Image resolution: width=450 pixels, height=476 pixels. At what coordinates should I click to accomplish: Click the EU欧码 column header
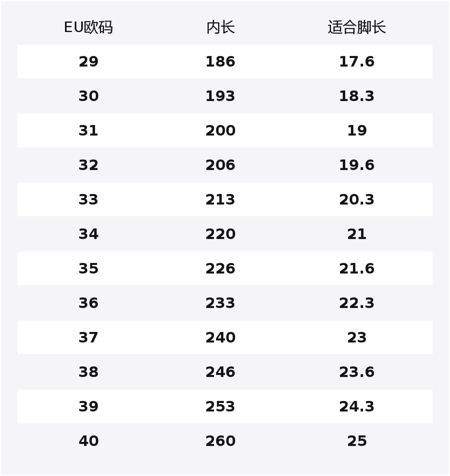pyautogui.click(x=89, y=27)
